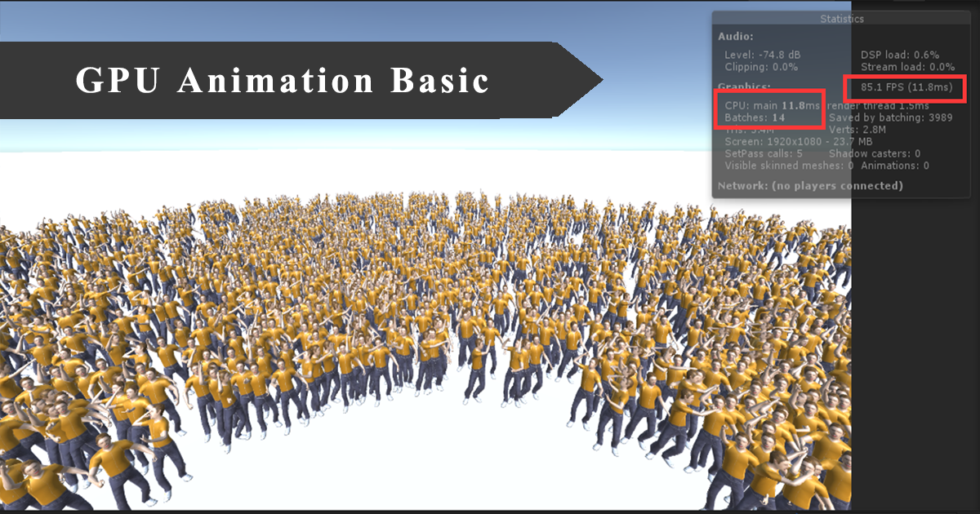The height and width of the screenshot is (514, 980).
Task: Click the Shadow casters: 0 stat
Action: (x=875, y=153)
